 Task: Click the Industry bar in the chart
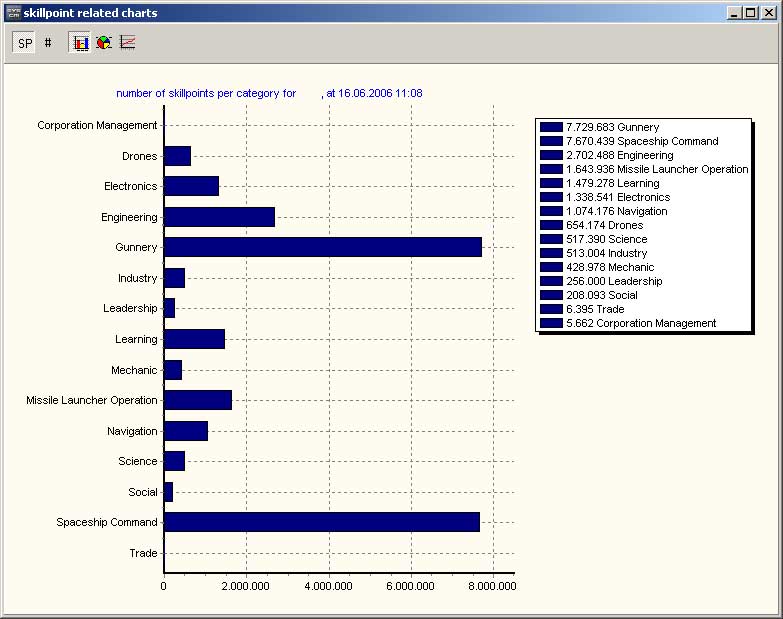(x=174, y=278)
